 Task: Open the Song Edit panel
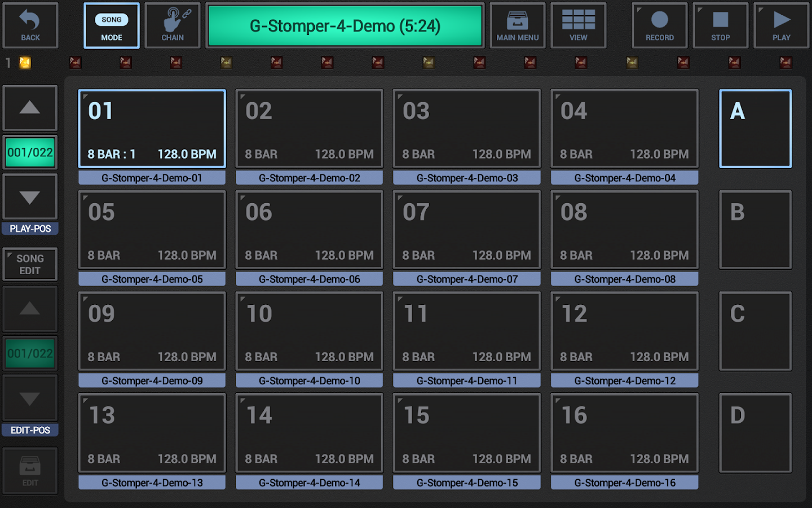click(30, 264)
